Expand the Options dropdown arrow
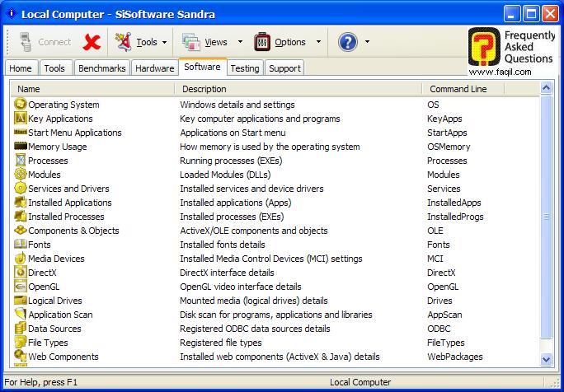 click(318, 42)
